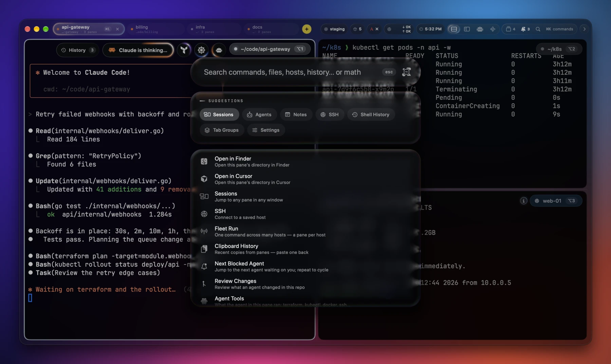Select the ~/k8s pane chip

(559, 49)
